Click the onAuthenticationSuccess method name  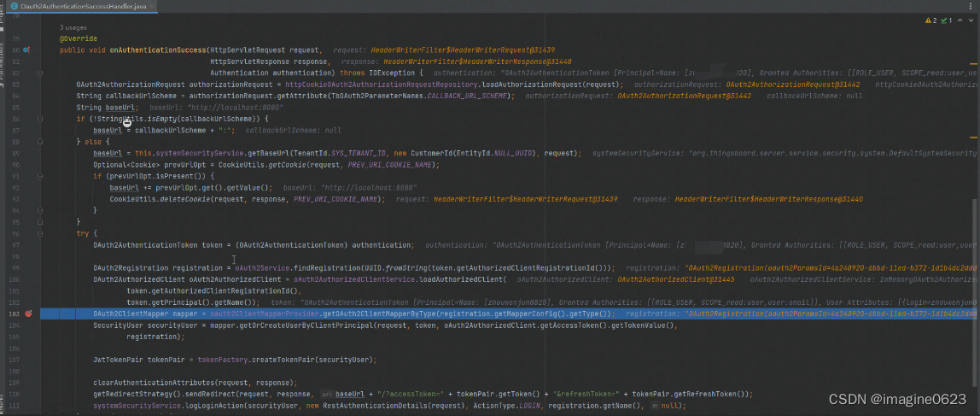click(157, 50)
